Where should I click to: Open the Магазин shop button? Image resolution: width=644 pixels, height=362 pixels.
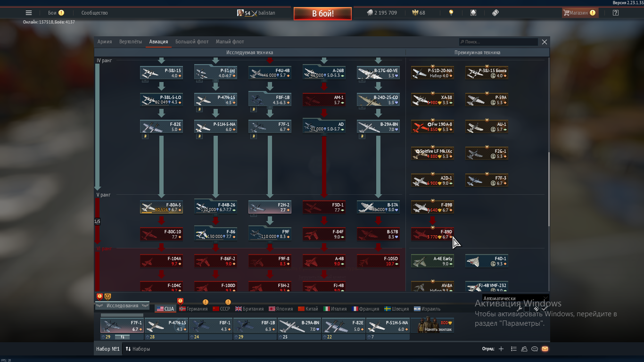point(580,13)
